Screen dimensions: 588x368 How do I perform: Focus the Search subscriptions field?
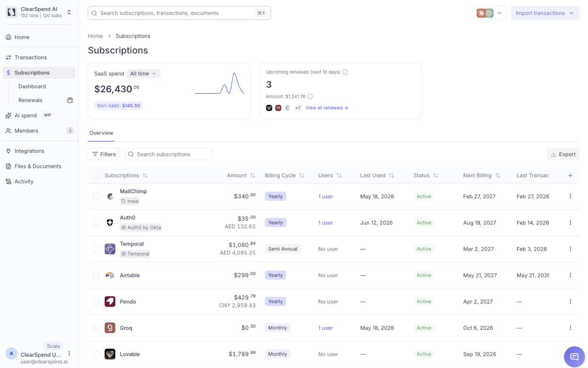click(x=169, y=154)
